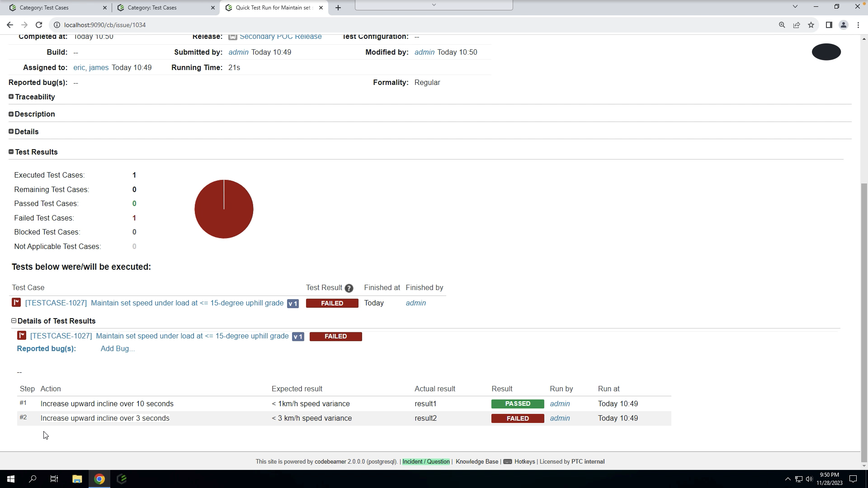Open the admin link beside Submitted by

coord(238,52)
